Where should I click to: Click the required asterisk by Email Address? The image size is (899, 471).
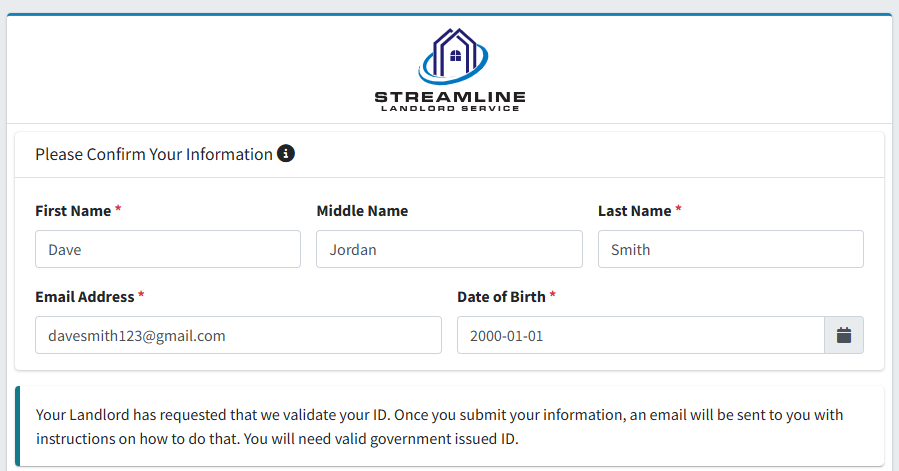[x=141, y=294]
